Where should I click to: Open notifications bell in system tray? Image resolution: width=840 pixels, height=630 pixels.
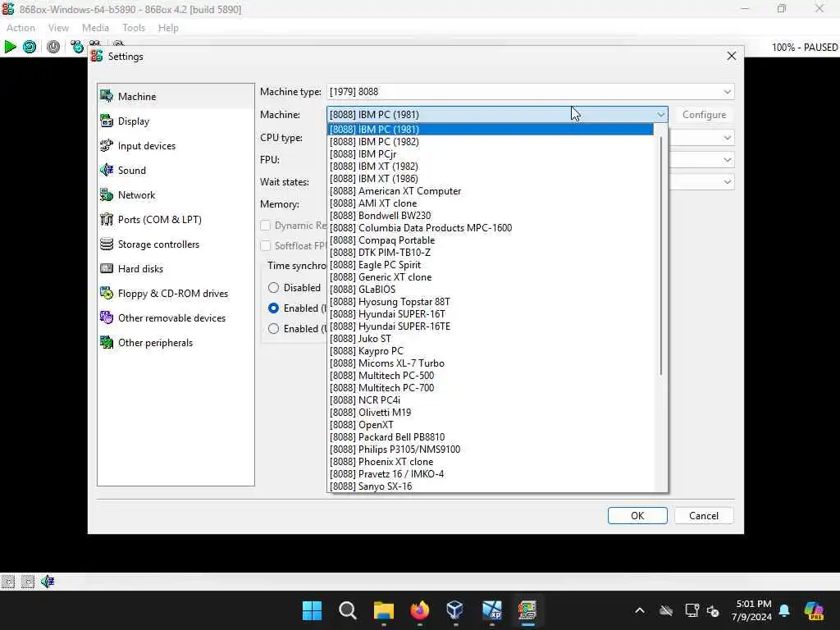784,610
